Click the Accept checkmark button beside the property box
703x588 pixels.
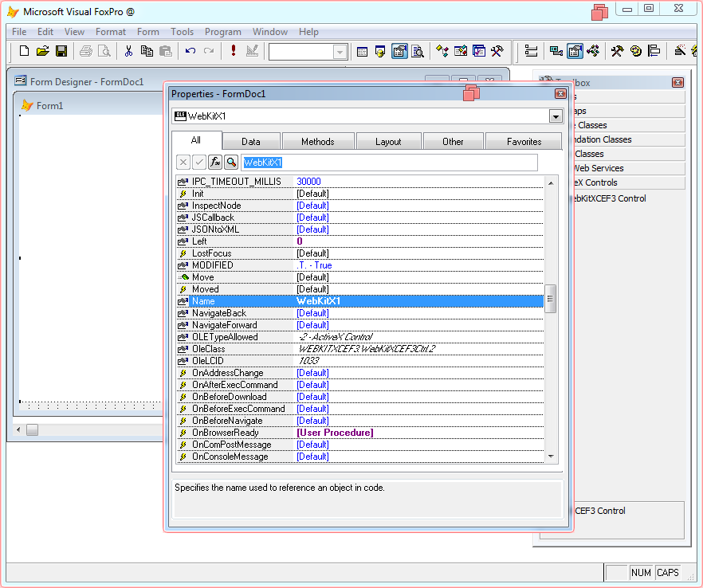[199, 163]
